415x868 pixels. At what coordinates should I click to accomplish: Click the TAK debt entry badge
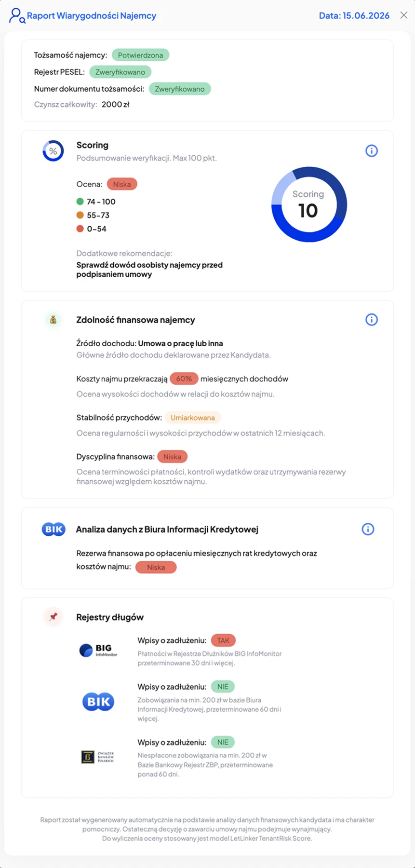[x=223, y=640]
